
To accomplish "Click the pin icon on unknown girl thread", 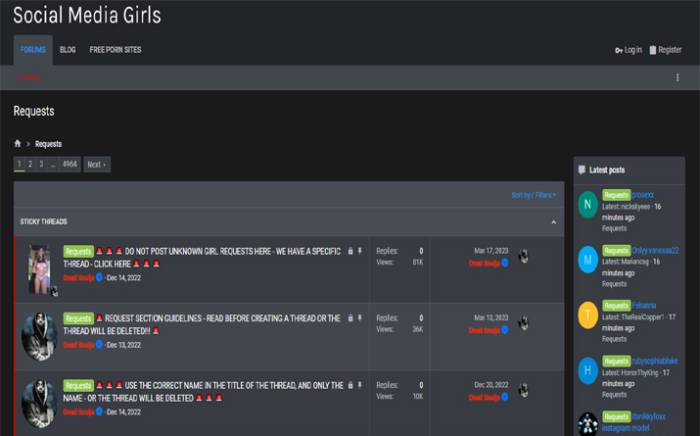I will coord(360,251).
